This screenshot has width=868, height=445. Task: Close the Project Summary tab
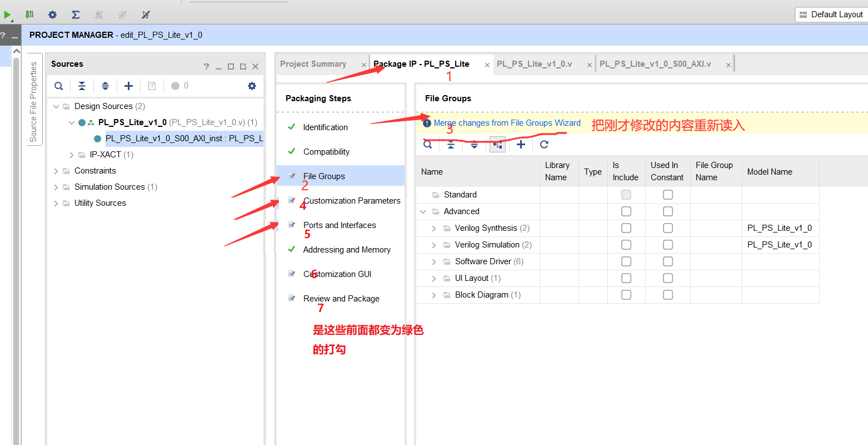(364, 65)
